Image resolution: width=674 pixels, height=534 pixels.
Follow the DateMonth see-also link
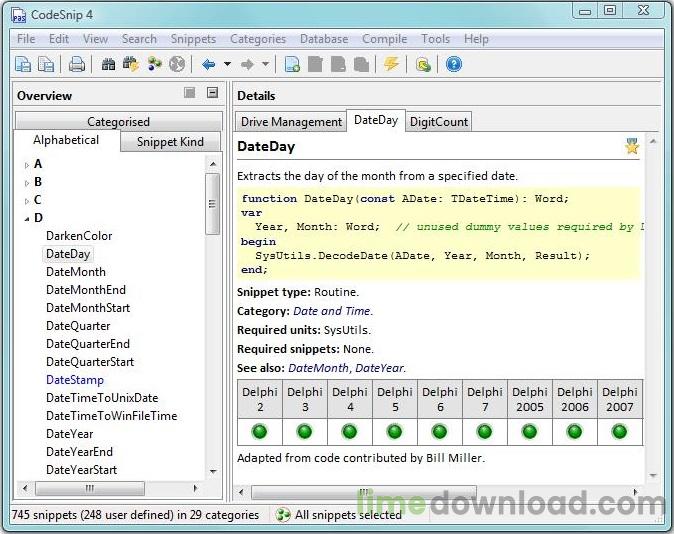pyautogui.click(x=318, y=368)
